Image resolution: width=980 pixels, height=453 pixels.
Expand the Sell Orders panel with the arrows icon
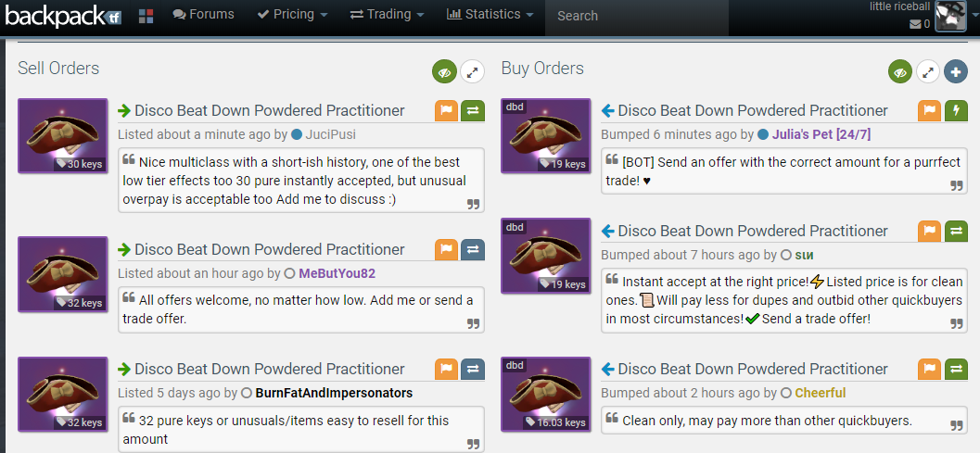(x=473, y=71)
